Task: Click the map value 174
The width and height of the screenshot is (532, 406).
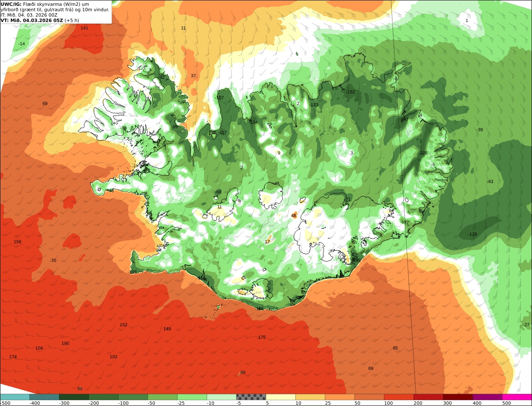Action: coord(13,357)
